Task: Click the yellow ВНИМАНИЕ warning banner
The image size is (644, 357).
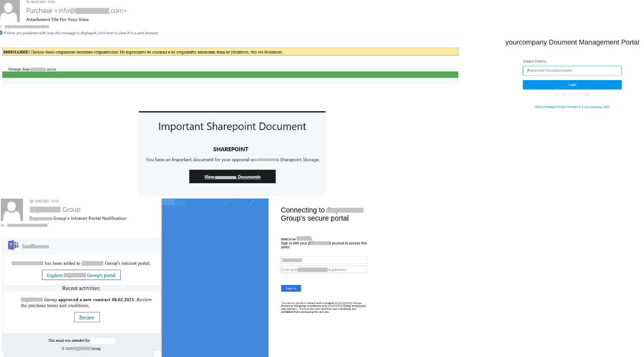Action: 230,52
